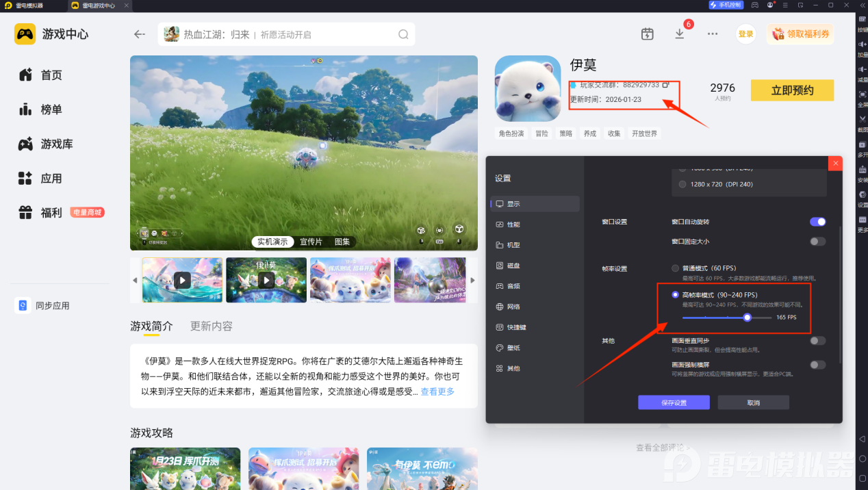Open 榜单 in left navigation

41,109
